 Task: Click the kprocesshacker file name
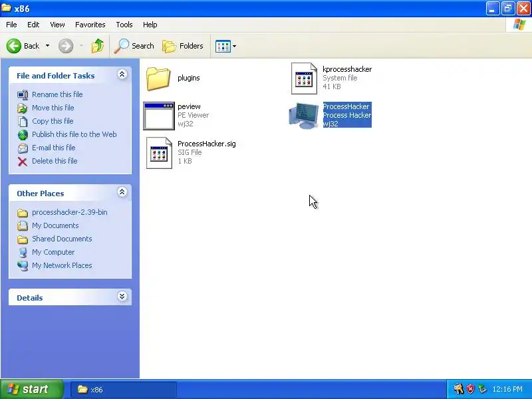pyautogui.click(x=347, y=69)
